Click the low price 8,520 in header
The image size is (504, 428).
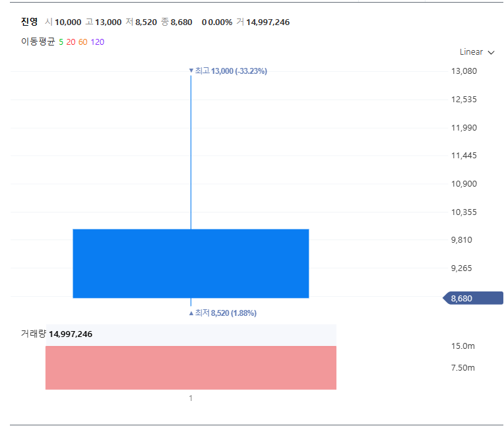(x=146, y=22)
